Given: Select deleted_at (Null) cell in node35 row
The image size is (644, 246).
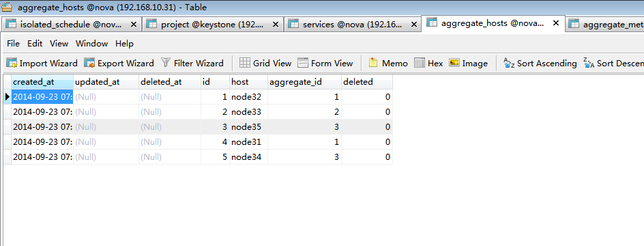Looking at the screenshot, I should tap(170, 126).
